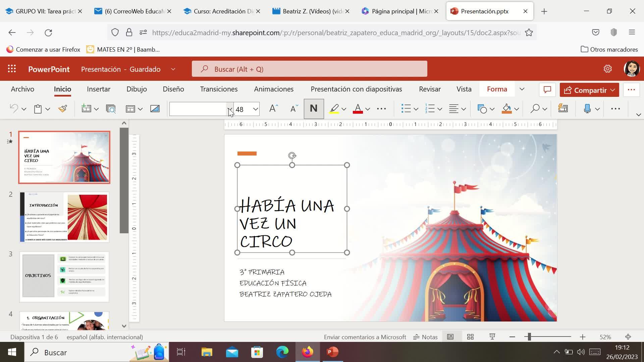Click the Designer lightning icon in the ribbon
The image size is (644, 362).
coord(563,109)
